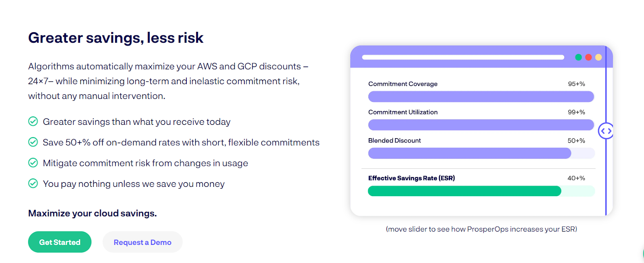Click the 95+% Commitment Coverage value
This screenshot has width=644, height=263.
pos(576,84)
